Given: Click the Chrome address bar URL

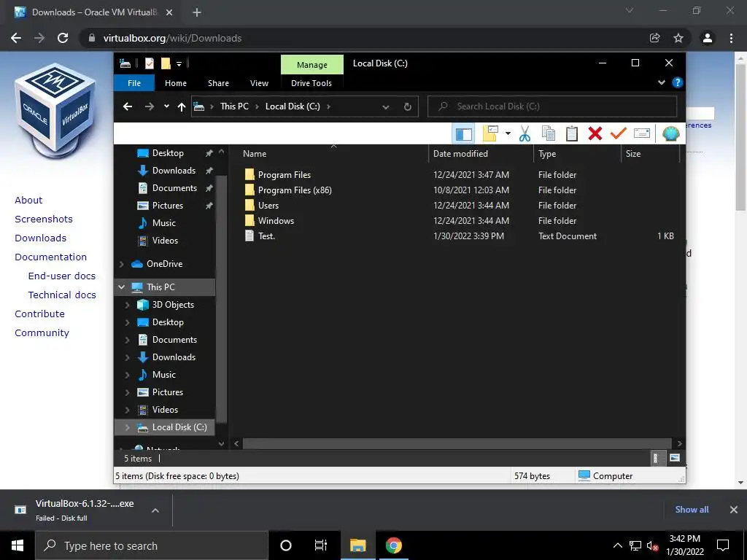Looking at the screenshot, I should [x=172, y=38].
